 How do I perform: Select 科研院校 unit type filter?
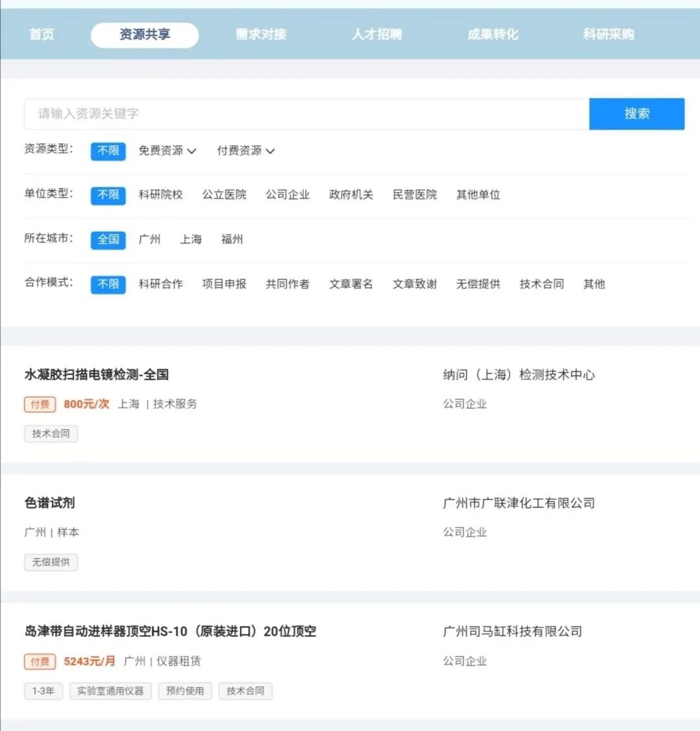coord(161,194)
